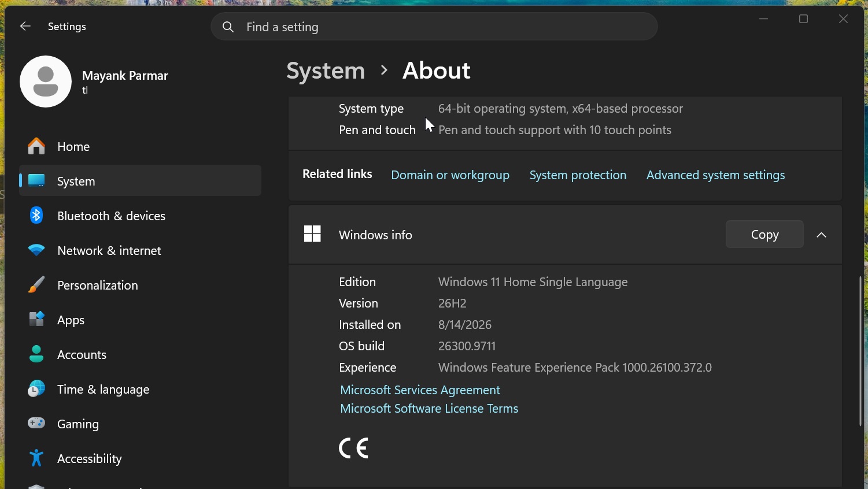Click the 64-bit operating system text
868x489 pixels.
tap(560, 109)
